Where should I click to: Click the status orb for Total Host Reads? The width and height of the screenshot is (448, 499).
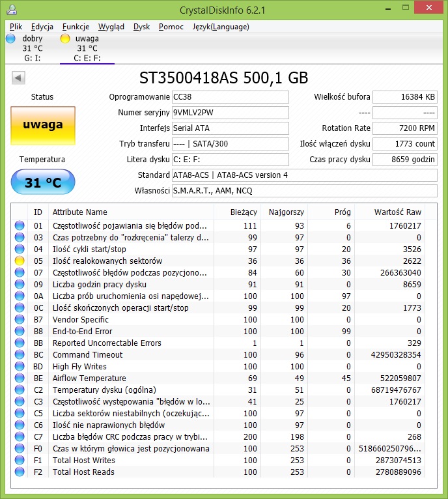pos(20,472)
